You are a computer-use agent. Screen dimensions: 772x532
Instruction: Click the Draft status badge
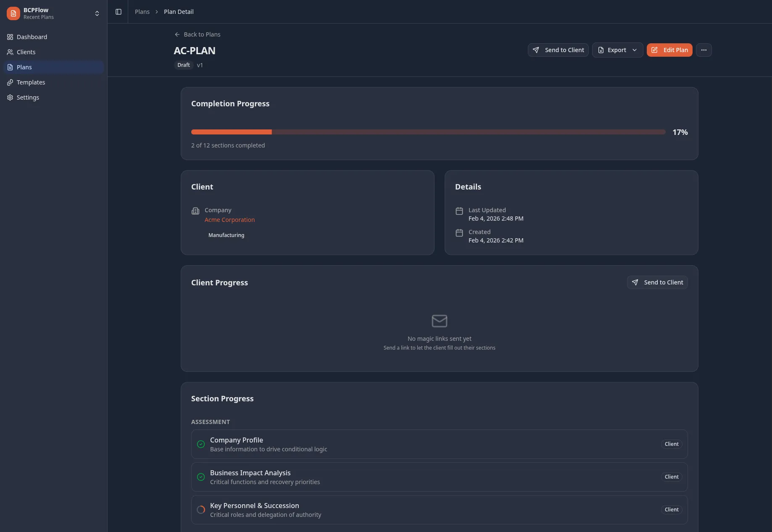[184, 65]
